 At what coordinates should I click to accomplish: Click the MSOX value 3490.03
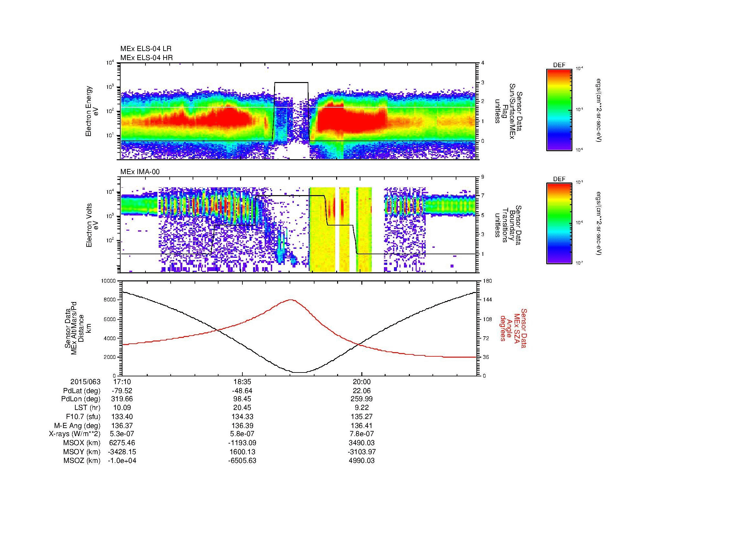pyautogui.click(x=362, y=443)
